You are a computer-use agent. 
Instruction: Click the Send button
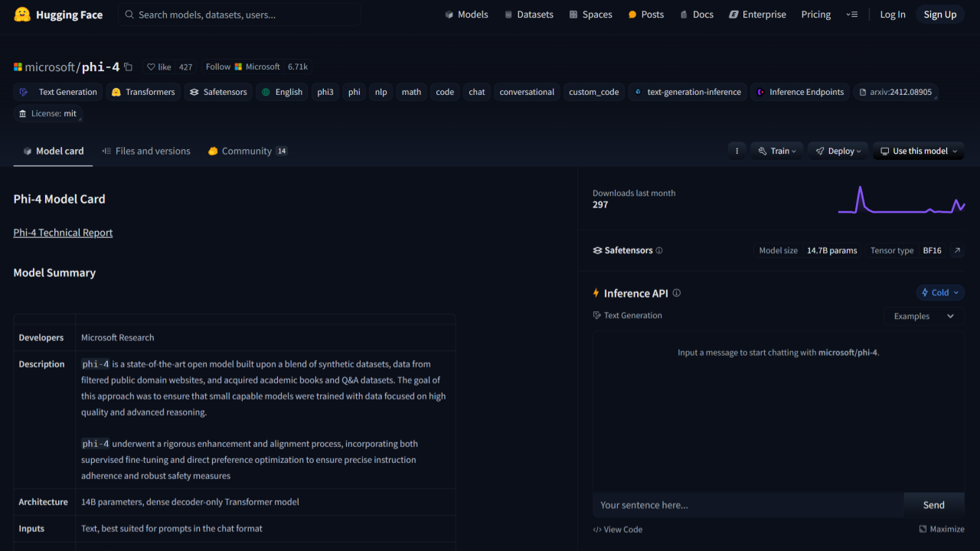(933, 505)
